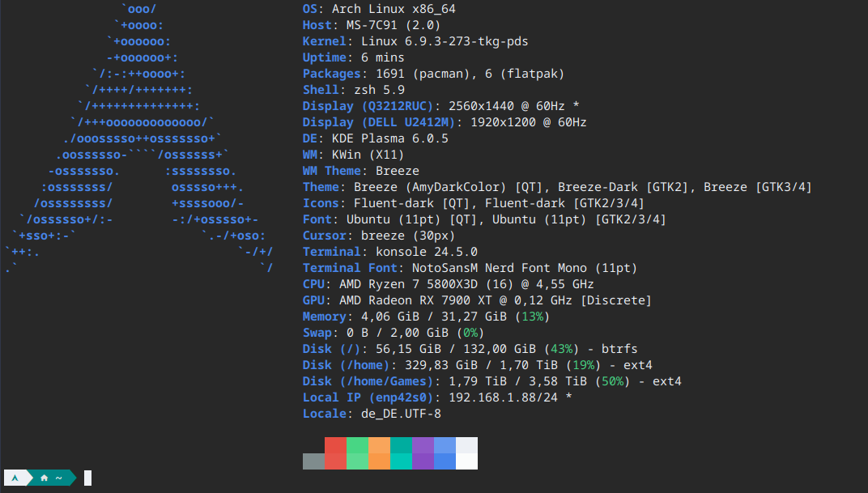Click the green '50%' disk percentage
This screenshot has width=868, height=493.
click(x=612, y=381)
